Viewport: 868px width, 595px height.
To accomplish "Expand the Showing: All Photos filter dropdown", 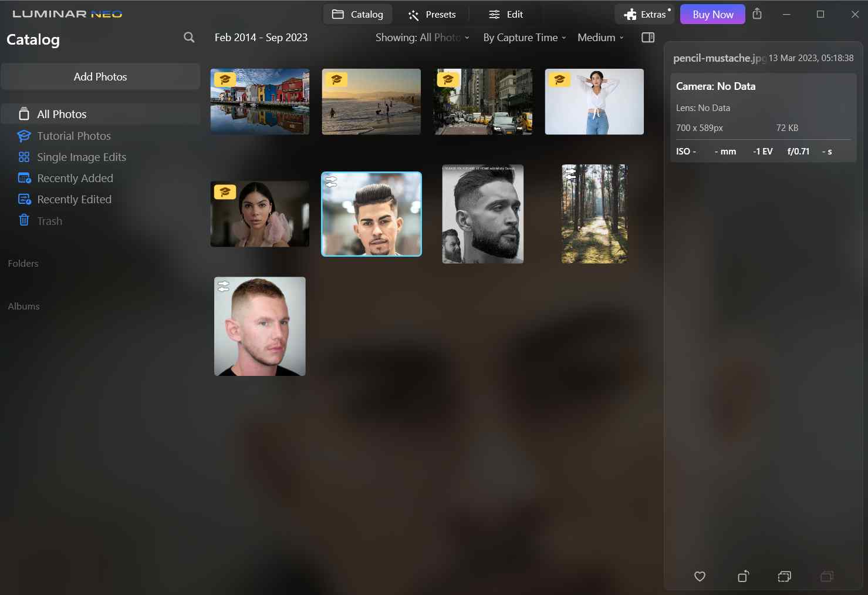I will pyautogui.click(x=422, y=38).
